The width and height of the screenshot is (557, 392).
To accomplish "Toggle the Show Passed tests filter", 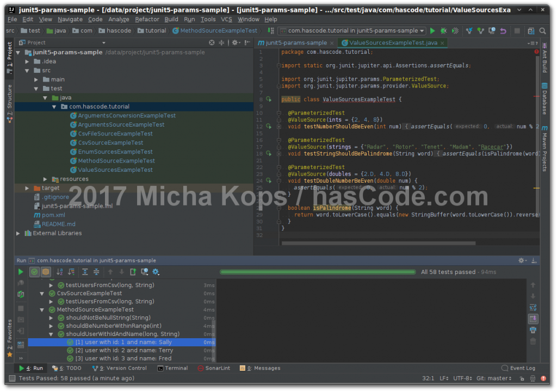I will [35, 272].
